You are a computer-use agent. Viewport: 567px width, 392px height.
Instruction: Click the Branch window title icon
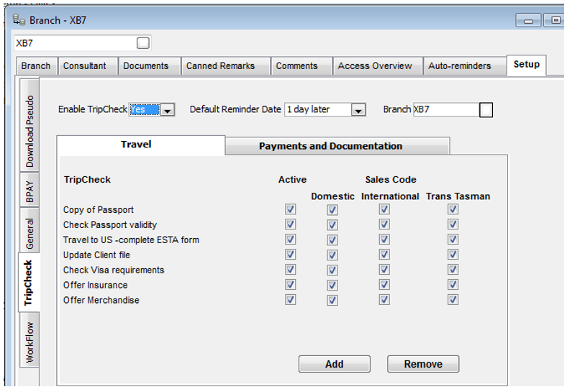(19, 19)
